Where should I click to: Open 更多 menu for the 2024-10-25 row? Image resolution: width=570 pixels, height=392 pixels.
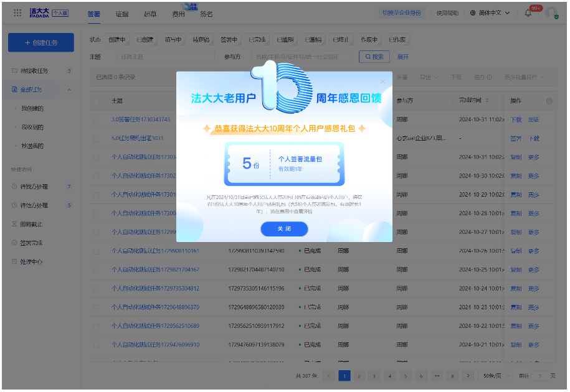click(x=534, y=269)
